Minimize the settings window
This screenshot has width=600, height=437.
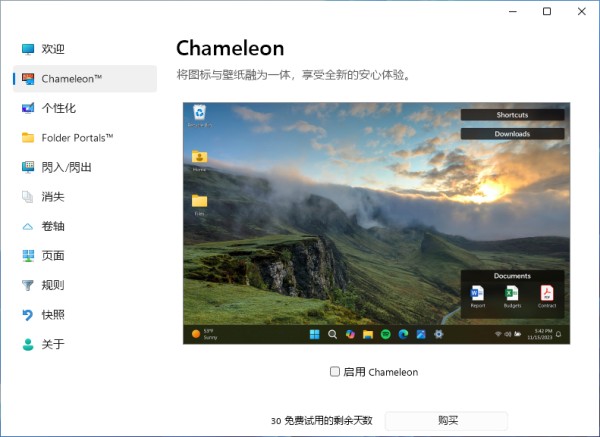pyautogui.click(x=513, y=11)
